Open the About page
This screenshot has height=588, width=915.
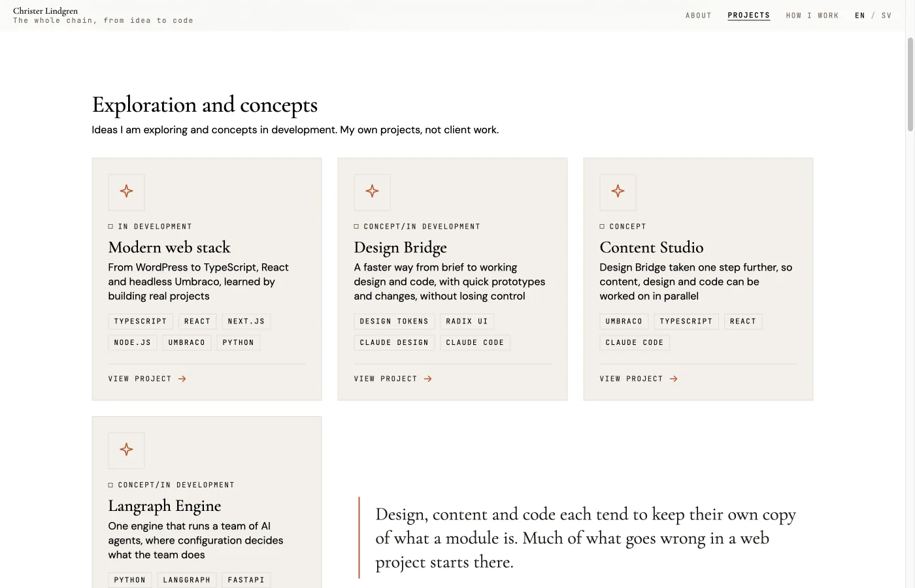coord(698,16)
